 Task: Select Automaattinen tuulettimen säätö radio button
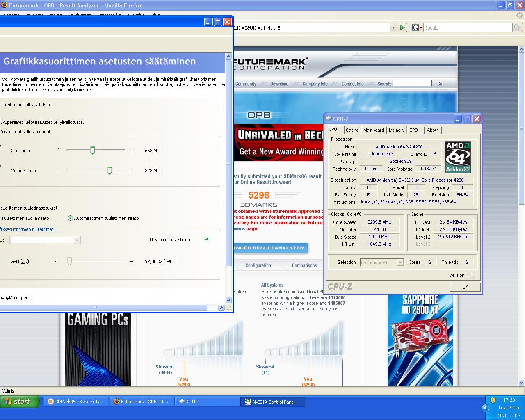pos(70,218)
